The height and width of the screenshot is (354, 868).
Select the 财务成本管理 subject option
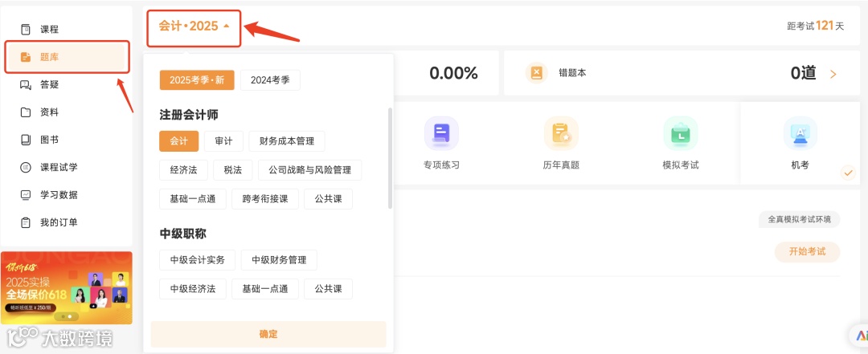[287, 141]
